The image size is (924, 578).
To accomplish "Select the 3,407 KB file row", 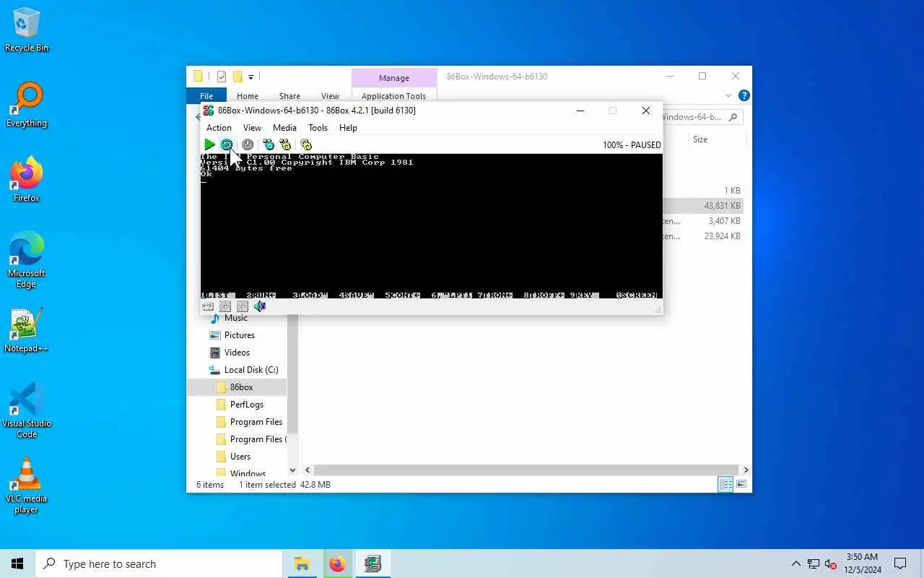I will (704, 221).
